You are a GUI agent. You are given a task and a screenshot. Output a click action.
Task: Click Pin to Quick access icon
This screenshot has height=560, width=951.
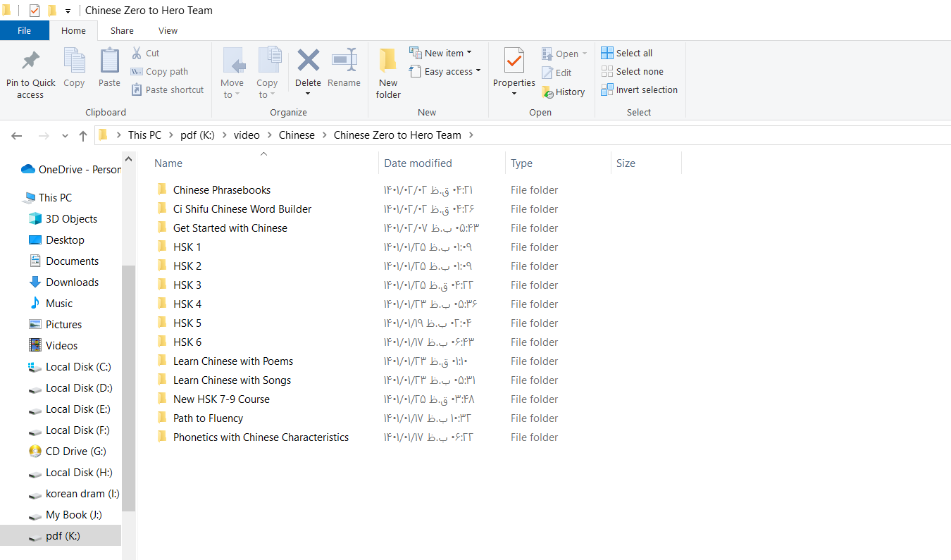[30, 61]
